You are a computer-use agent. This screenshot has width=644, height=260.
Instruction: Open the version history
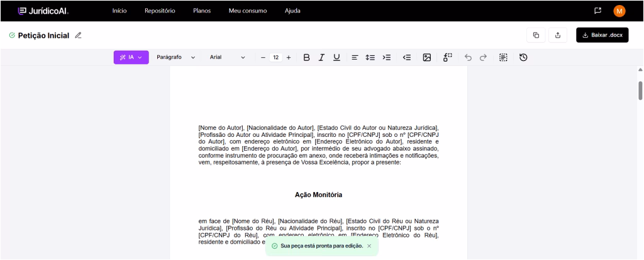pyautogui.click(x=523, y=57)
